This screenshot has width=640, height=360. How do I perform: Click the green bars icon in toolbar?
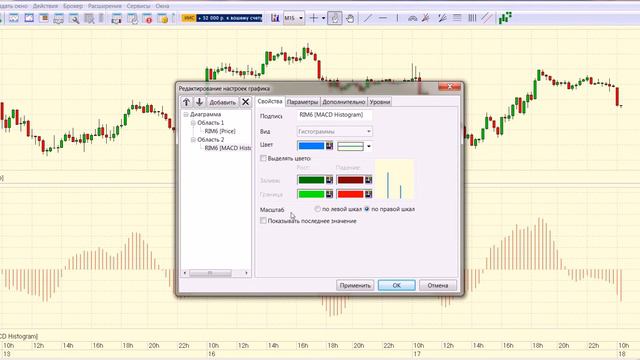point(505,18)
